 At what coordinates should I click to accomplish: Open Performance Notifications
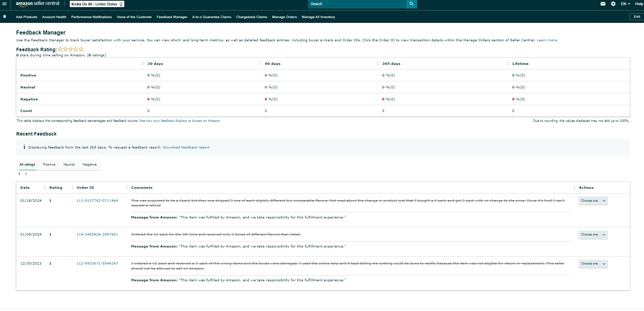coord(92,17)
